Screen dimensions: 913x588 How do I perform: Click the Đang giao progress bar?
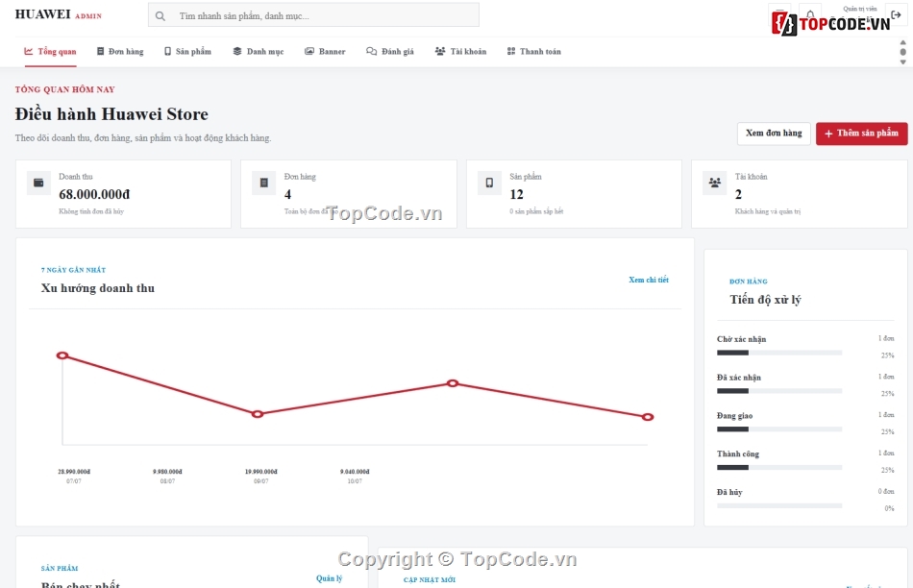(x=779, y=429)
